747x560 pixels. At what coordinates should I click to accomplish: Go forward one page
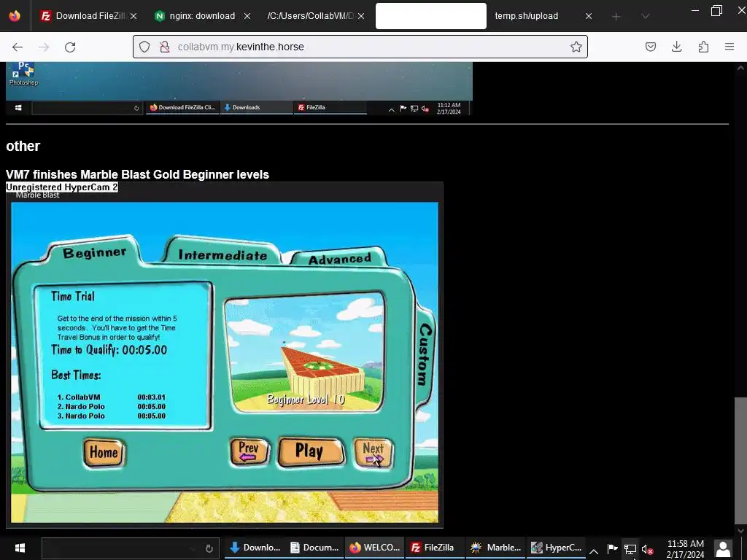coord(44,47)
